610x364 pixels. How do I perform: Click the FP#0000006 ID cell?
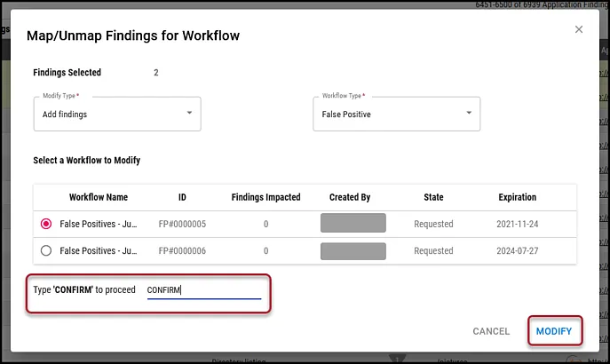point(182,251)
